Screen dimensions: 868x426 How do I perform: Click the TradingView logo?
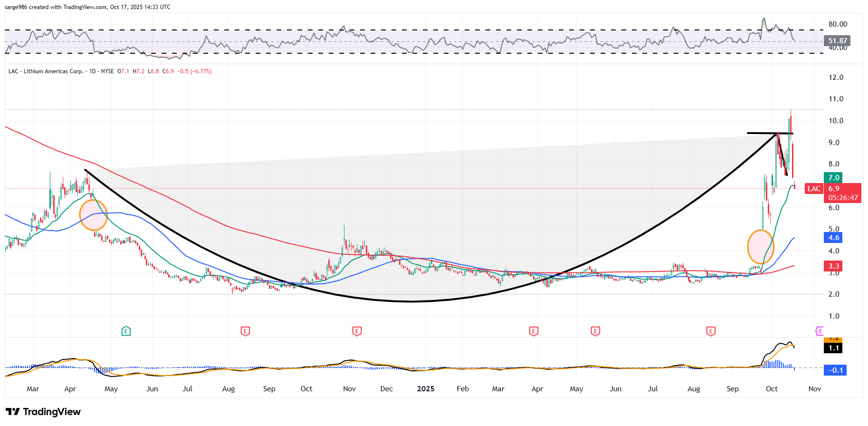[43, 412]
